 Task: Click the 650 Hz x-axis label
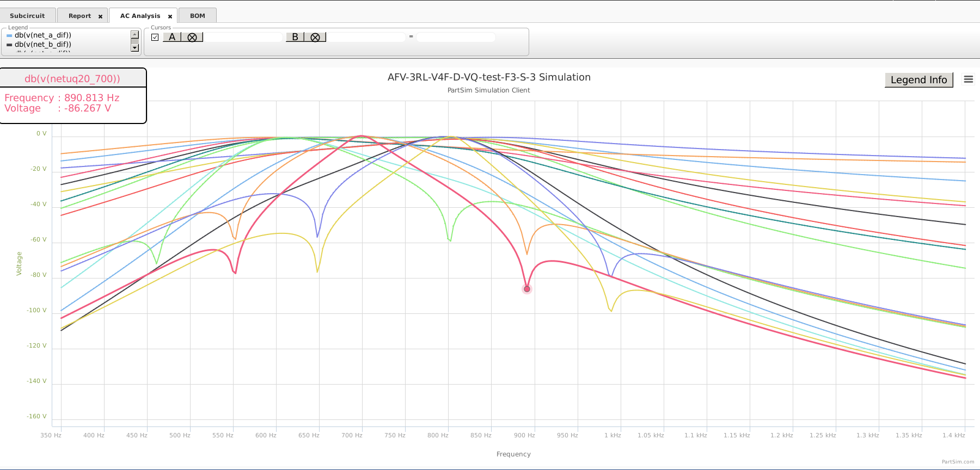[x=309, y=435]
